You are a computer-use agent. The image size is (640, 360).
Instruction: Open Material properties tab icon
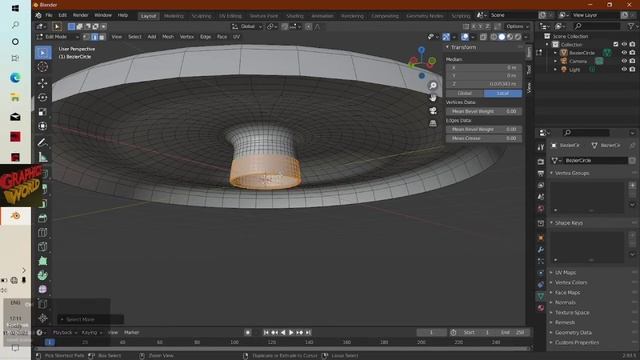point(541,308)
